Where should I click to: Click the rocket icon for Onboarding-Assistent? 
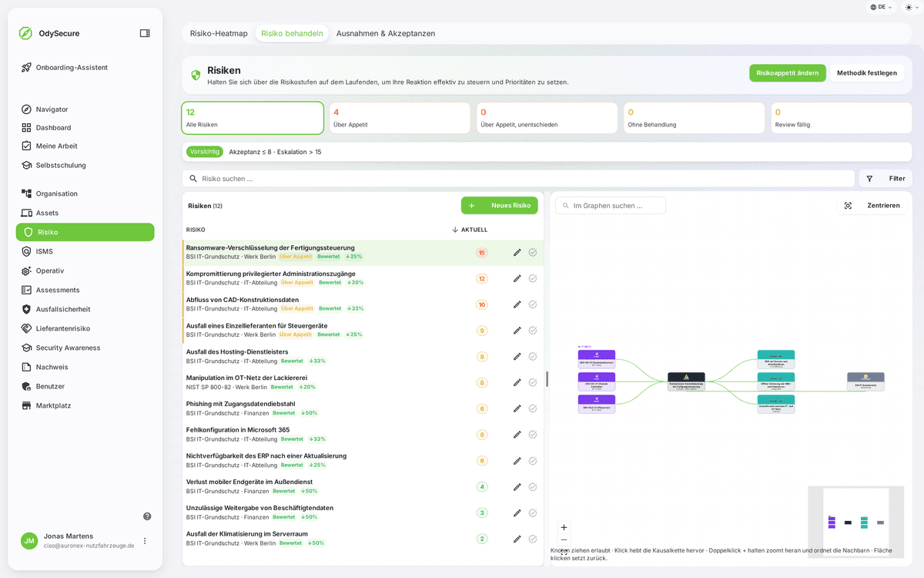26,67
